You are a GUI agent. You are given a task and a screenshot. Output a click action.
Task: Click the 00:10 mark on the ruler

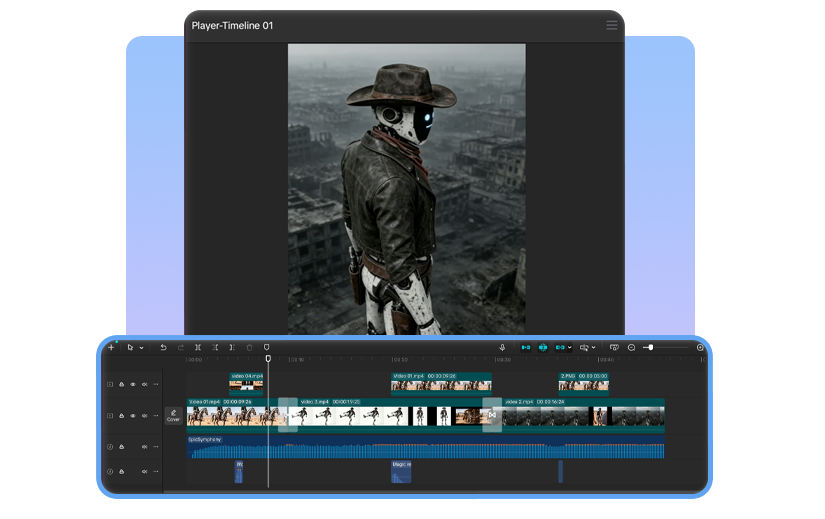click(x=297, y=360)
